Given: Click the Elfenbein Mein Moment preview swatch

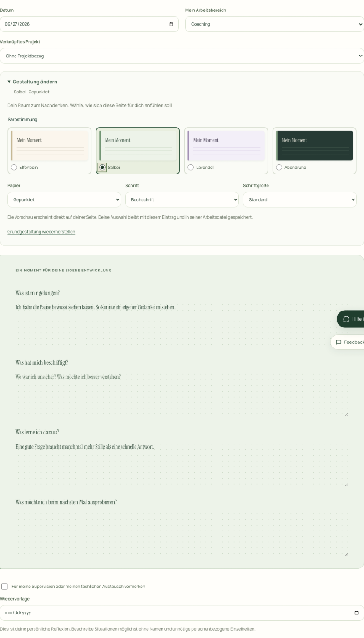Looking at the screenshot, I should point(50,146).
